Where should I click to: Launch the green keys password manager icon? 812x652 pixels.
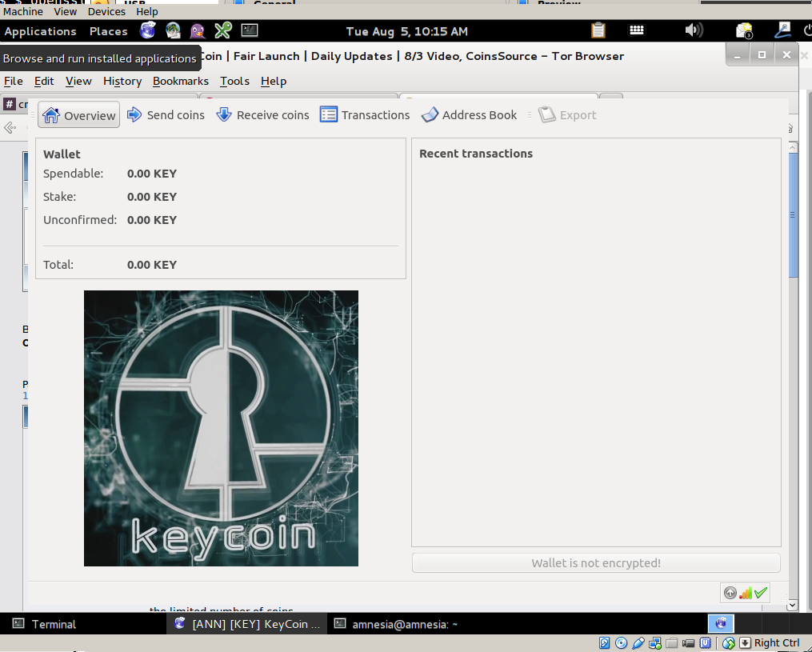pos(223,30)
